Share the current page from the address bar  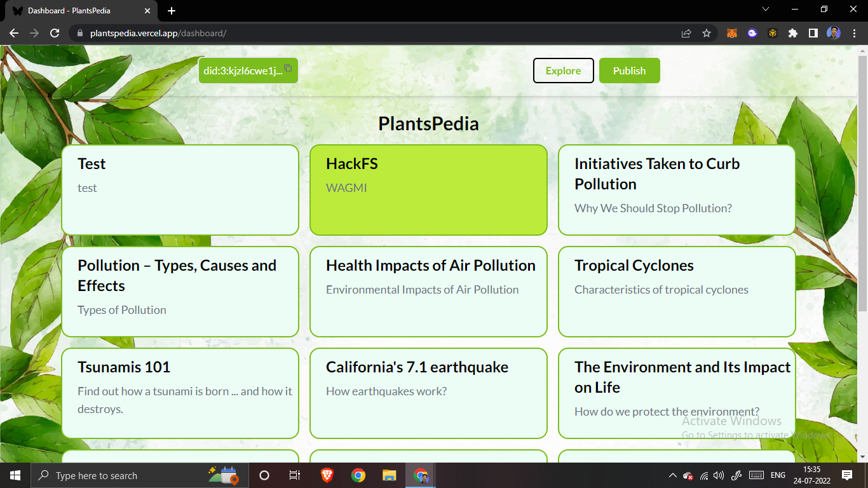686,33
